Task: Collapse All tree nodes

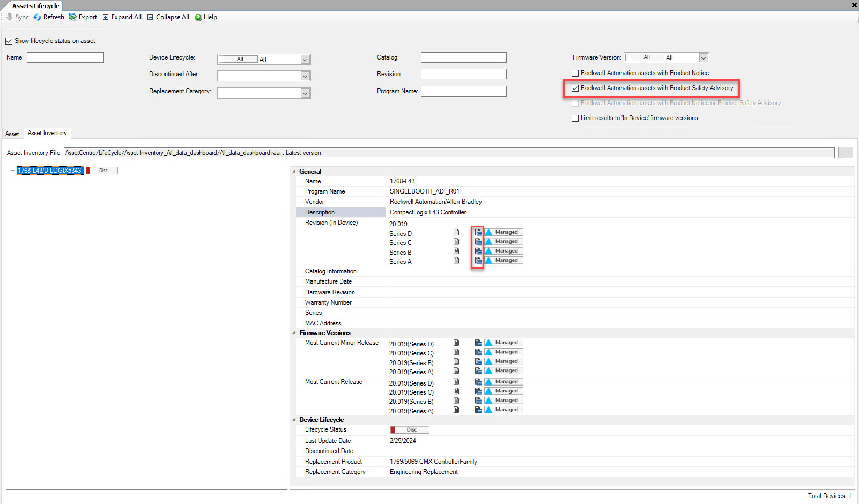Action: pos(168,17)
